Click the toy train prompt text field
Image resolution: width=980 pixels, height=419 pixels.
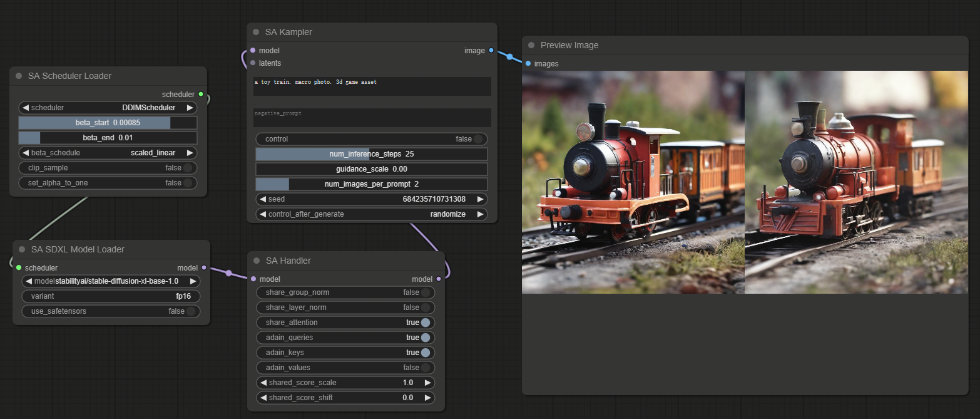(x=372, y=86)
